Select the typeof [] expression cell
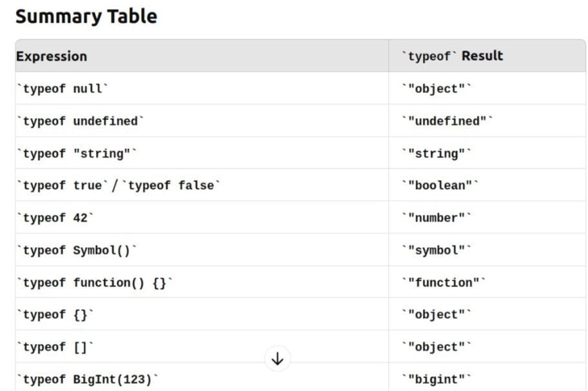The width and height of the screenshot is (588, 391). [x=202, y=346]
